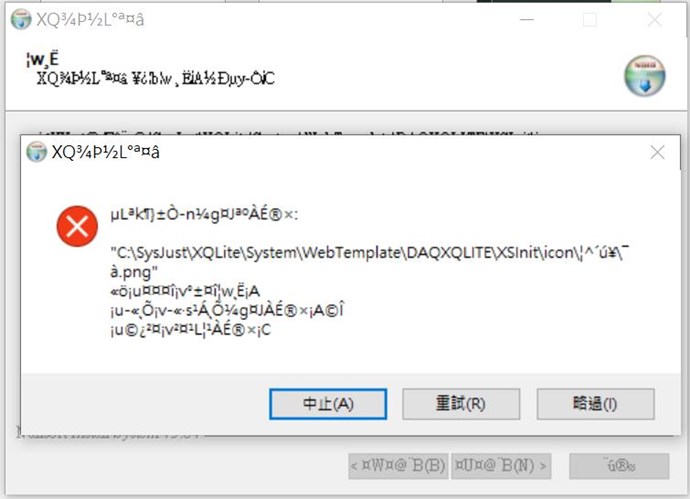The image size is (690, 499).
Task: Click the large installer logo in the header
Action: (645, 75)
